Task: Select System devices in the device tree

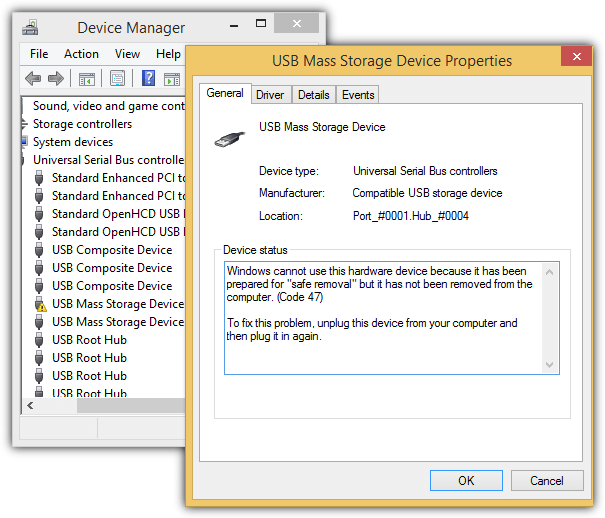Action: [x=73, y=142]
